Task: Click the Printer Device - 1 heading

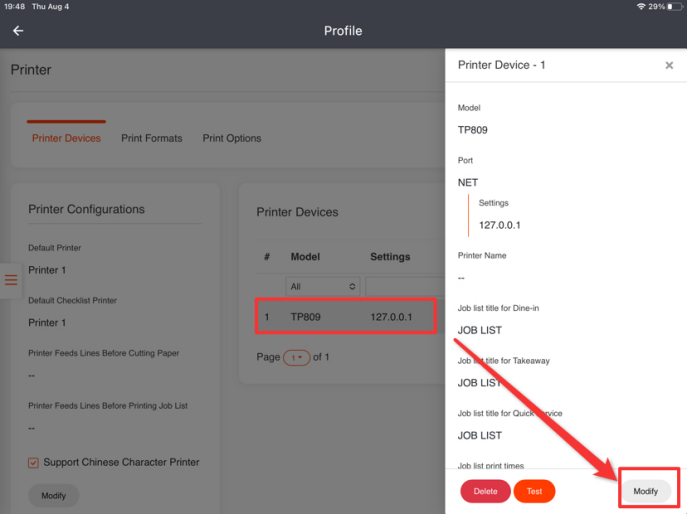Action: coord(502,65)
